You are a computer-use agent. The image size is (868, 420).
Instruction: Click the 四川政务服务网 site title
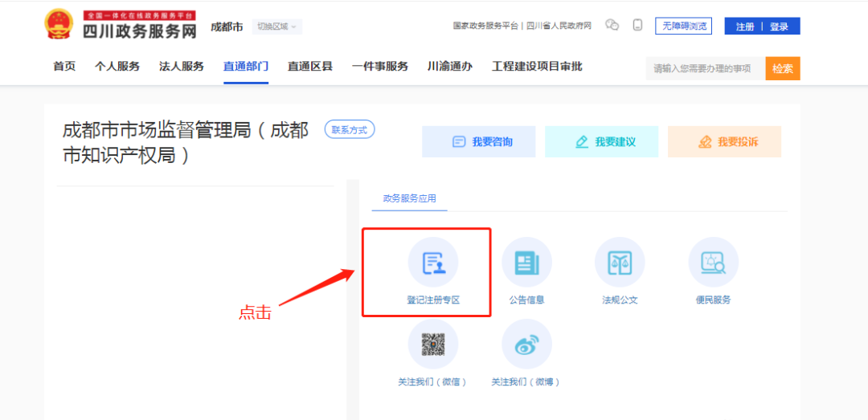click(x=140, y=31)
